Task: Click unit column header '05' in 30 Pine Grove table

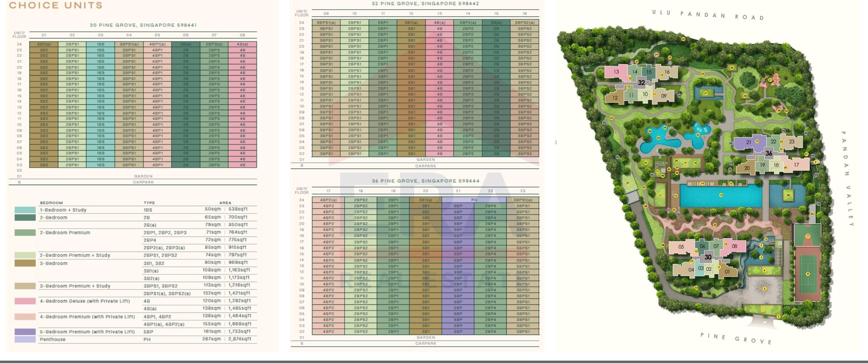Action: point(157,35)
